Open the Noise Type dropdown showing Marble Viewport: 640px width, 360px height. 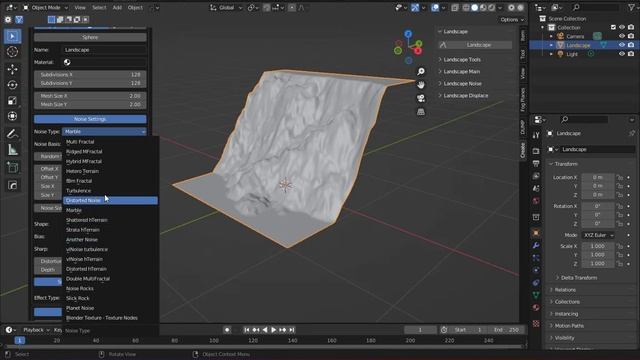(104, 131)
